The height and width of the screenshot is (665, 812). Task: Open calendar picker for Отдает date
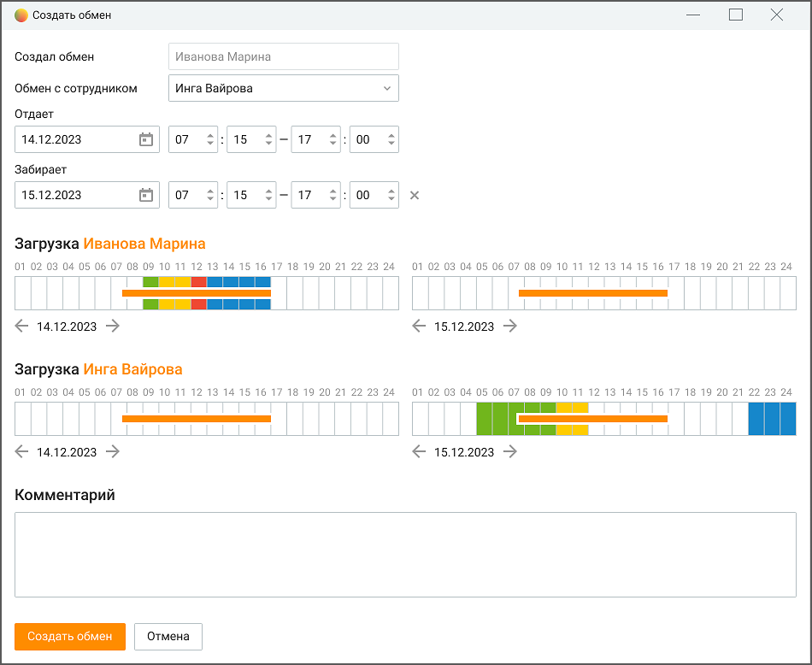tap(146, 139)
